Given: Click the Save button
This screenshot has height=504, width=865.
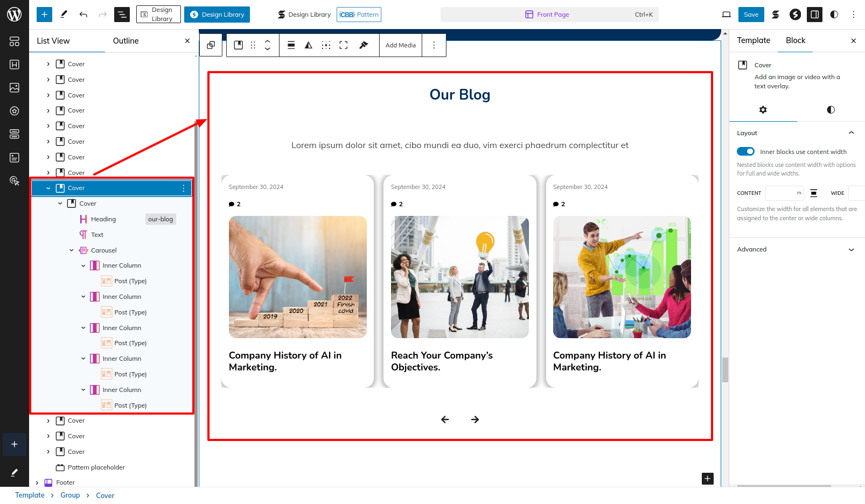Looking at the screenshot, I should click(x=751, y=15).
